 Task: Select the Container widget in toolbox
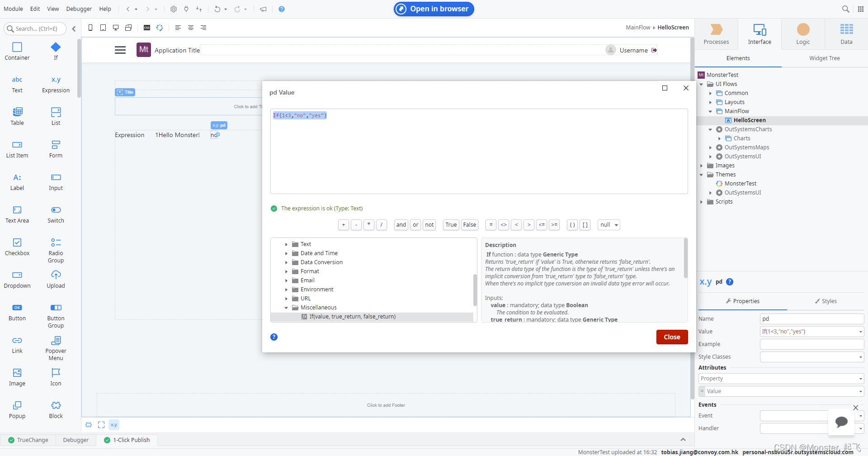point(17,51)
